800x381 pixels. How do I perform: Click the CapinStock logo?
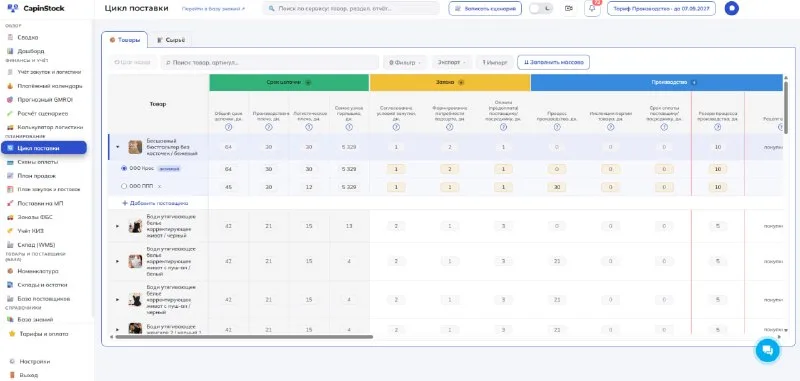36,8
